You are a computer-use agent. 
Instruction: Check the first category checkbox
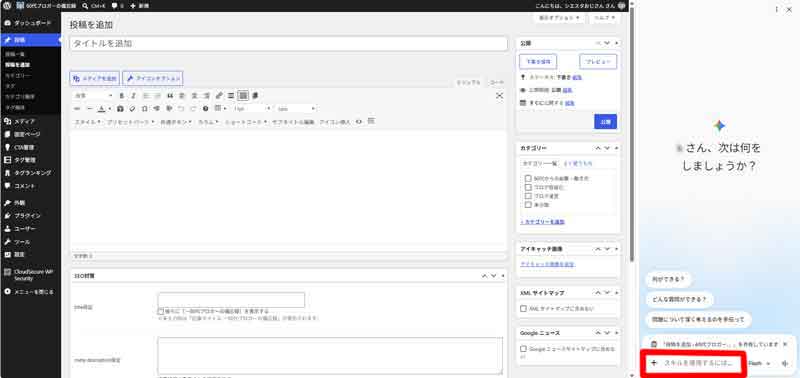[x=528, y=179]
